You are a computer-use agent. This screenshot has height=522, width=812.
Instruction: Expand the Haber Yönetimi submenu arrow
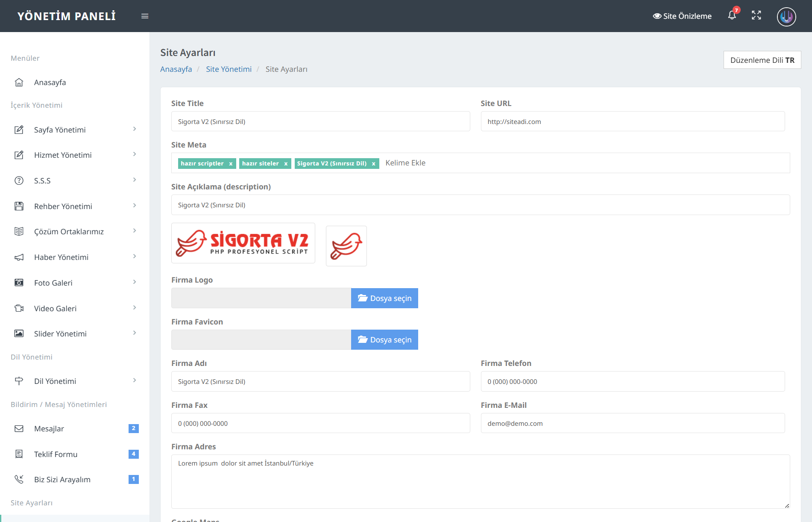pos(135,257)
